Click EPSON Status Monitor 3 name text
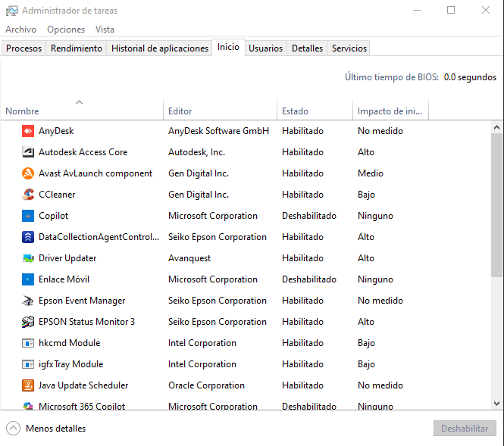The width and height of the screenshot is (504, 446). pyautogui.click(x=86, y=322)
